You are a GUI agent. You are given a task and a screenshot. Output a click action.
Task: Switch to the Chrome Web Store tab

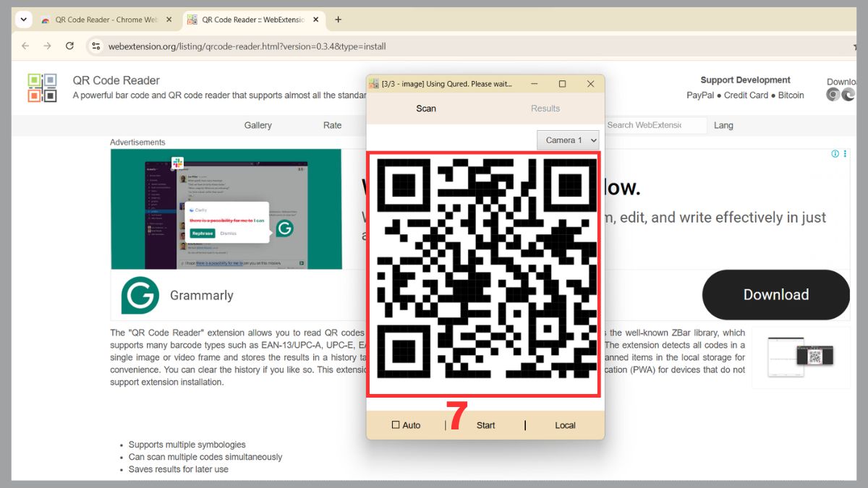(107, 20)
